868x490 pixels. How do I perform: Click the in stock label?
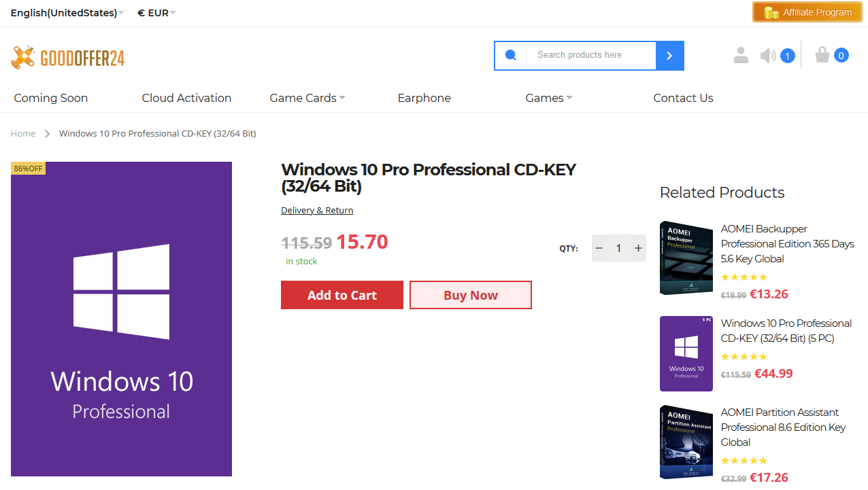(301, 261)
